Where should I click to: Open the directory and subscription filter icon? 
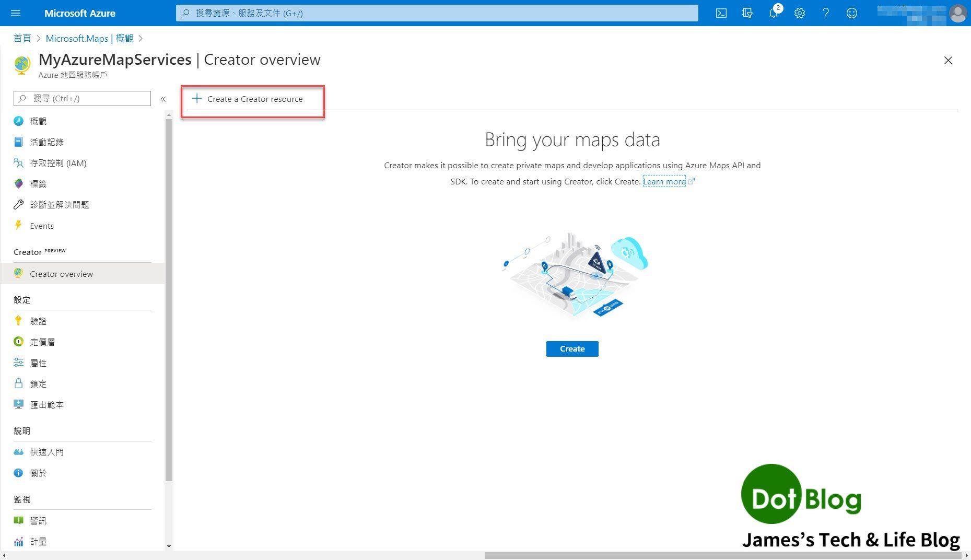click(x=747, y=13)
